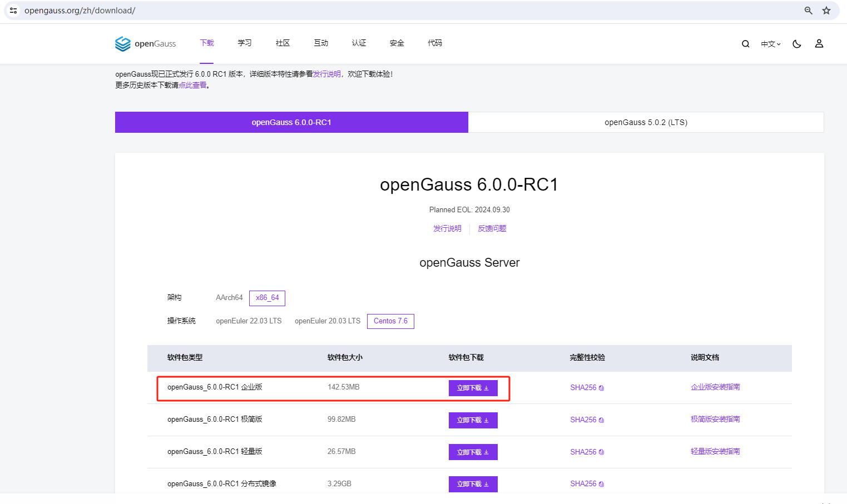This screenshot has height=504, width=847.
Task: Copy SHA256 for 极简版 package
Action: coord(601,420)
